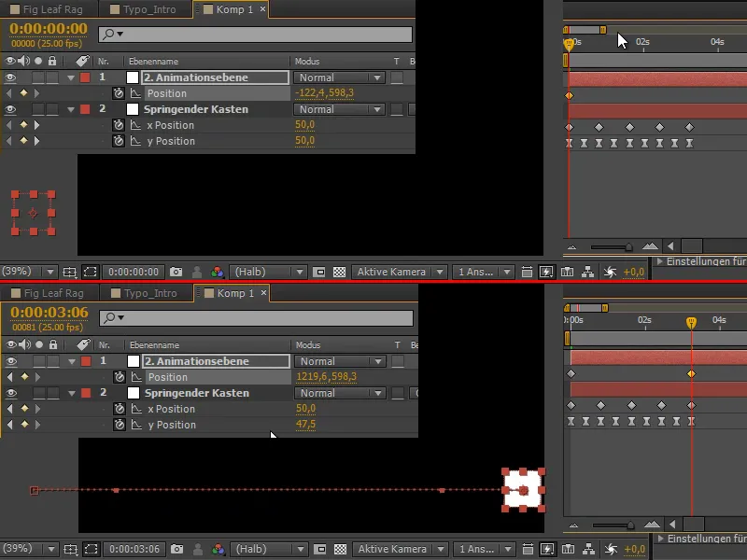
Task: Click region of interest icon in 0:00:00:00 viewer
Action: coord(319,272)
